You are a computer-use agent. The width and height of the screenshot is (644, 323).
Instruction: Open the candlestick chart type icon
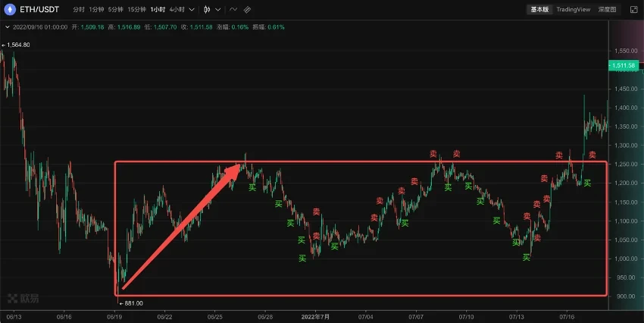(206, 10)
